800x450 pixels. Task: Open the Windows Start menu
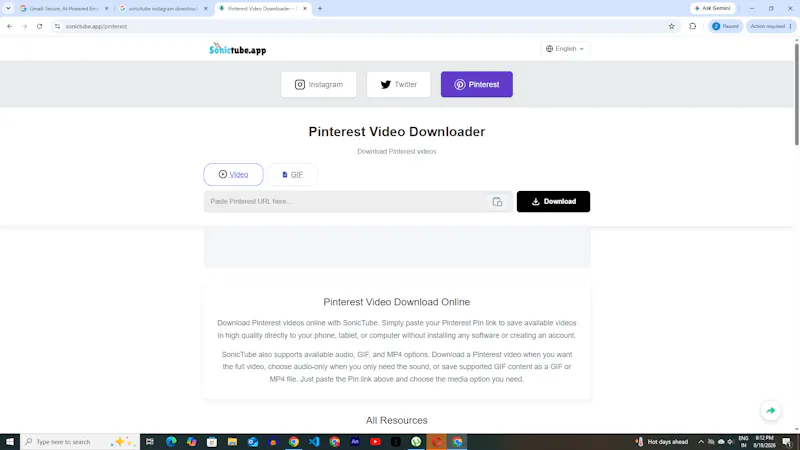click(10, 442)
